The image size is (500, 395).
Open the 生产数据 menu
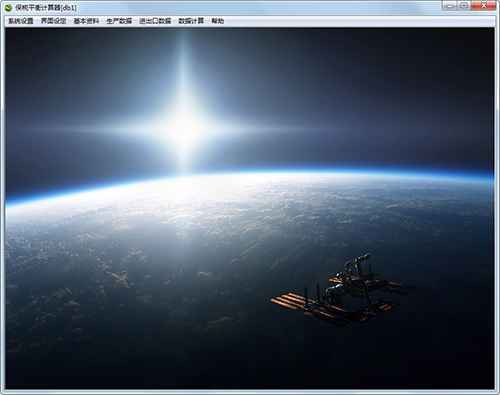tap(119, 21)
